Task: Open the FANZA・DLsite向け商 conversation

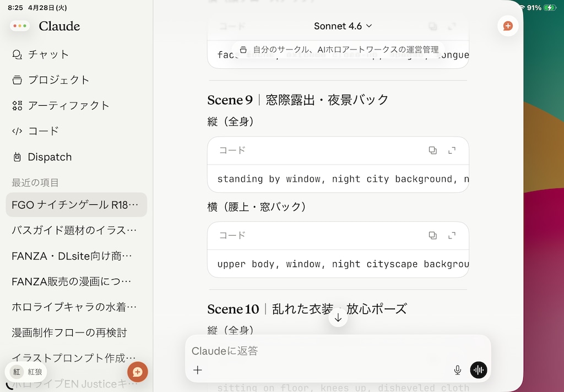Action: (76, 256)
